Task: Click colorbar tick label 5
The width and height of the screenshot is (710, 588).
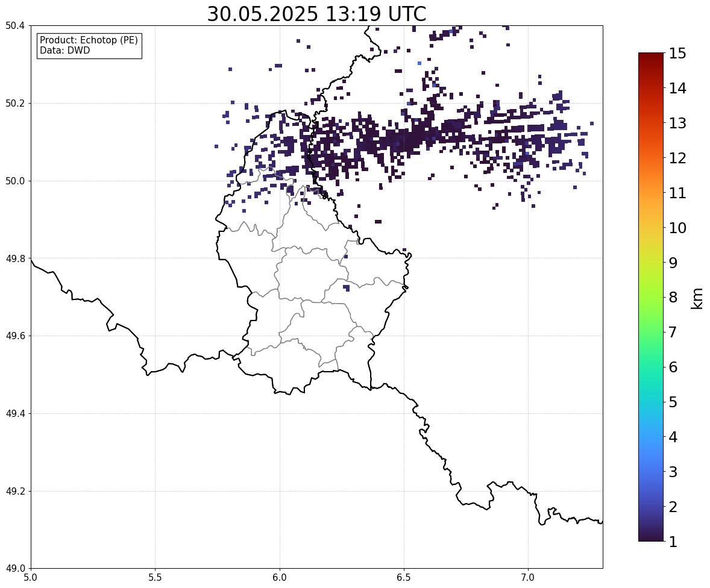Action: point(673,402)
